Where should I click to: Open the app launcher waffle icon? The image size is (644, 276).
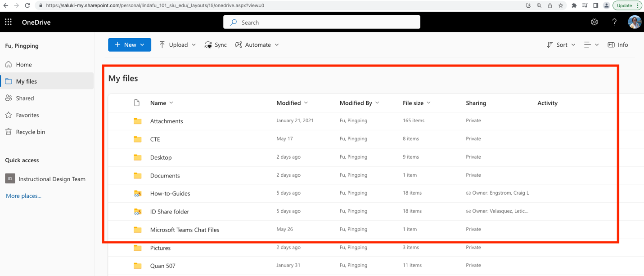9,22
